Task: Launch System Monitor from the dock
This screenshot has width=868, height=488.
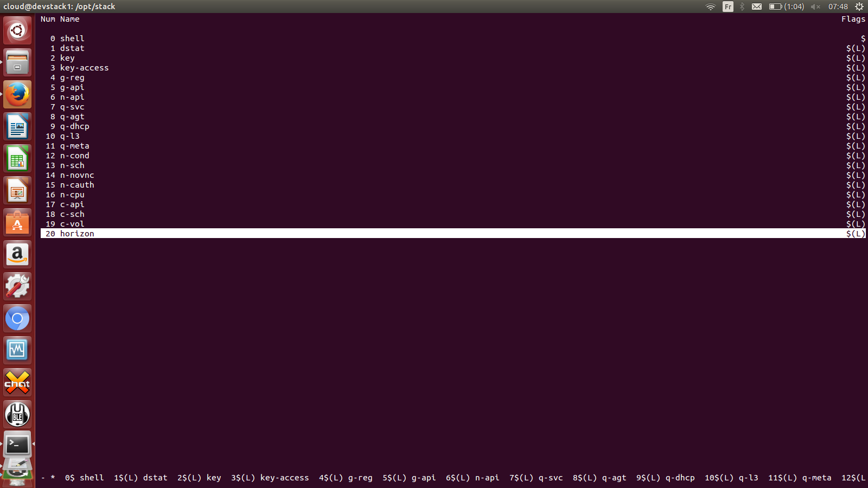Action: point(17,350)
